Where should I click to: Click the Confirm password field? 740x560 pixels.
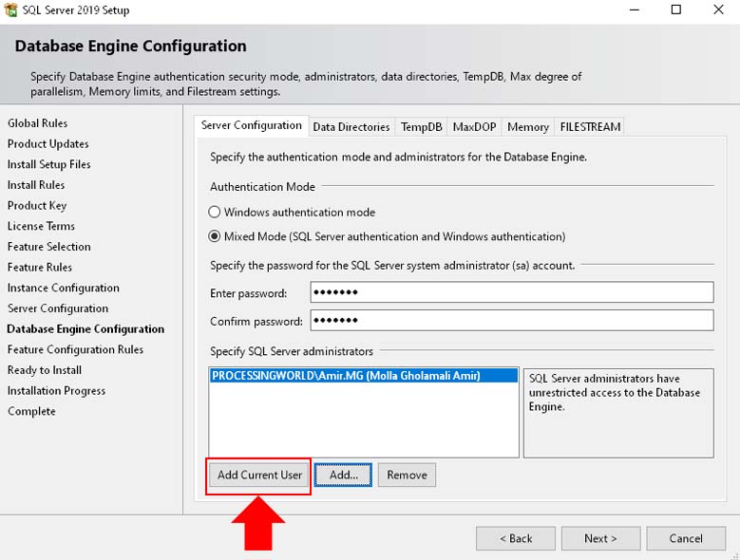click(512, 321)
